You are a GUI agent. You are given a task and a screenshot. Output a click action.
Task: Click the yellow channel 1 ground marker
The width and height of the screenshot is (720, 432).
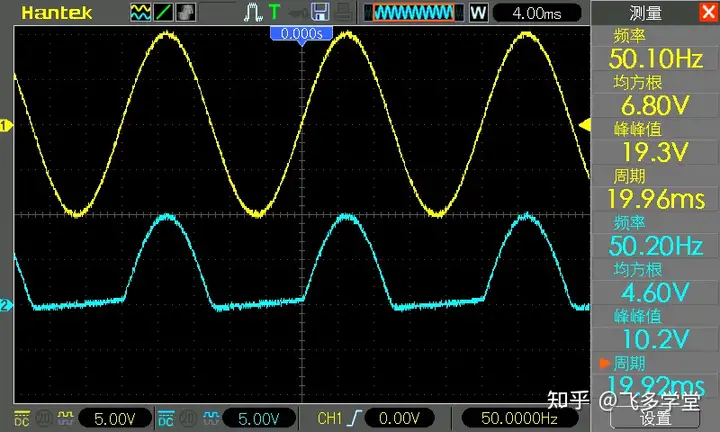click(6, 125)
